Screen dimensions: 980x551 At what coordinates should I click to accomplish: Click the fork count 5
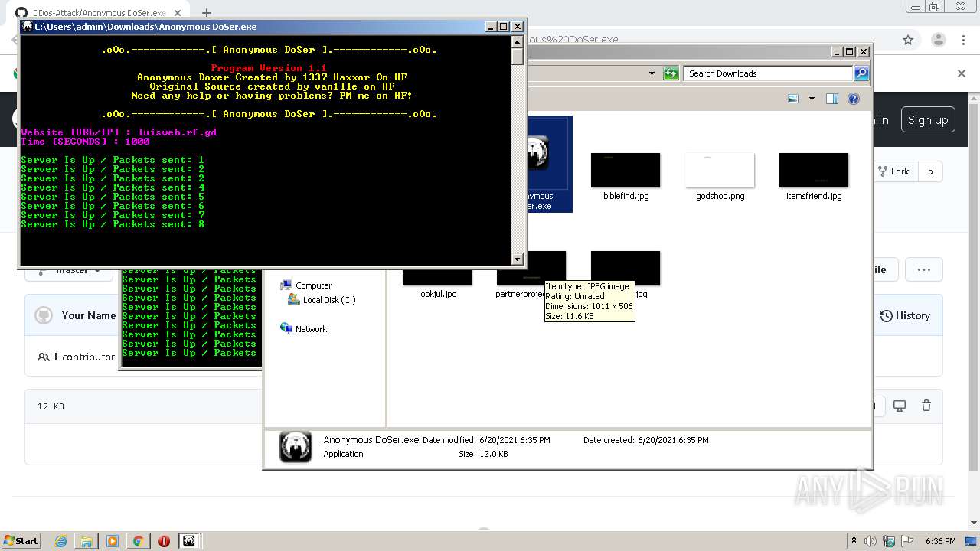[930, 171]
